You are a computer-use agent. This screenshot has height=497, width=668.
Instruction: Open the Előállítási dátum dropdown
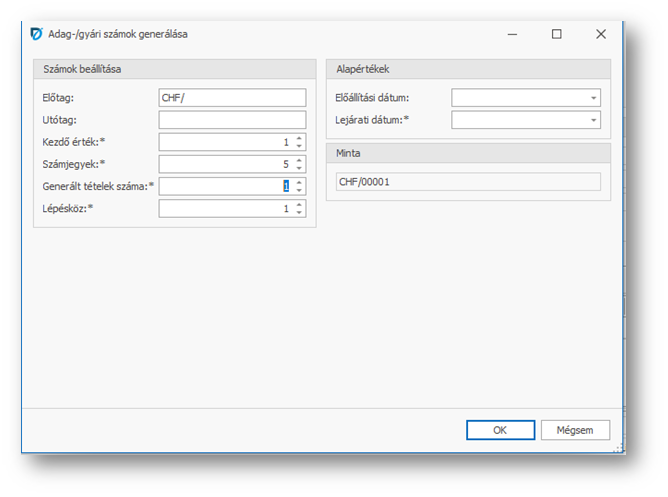594,98
